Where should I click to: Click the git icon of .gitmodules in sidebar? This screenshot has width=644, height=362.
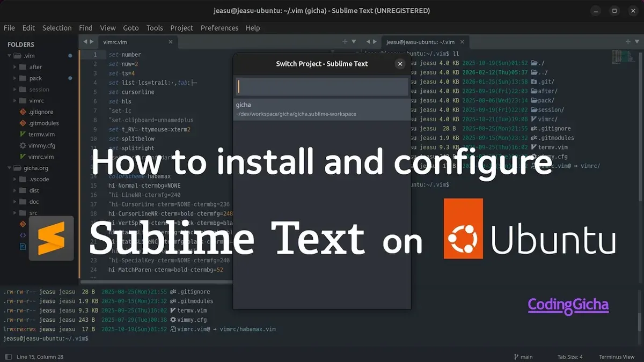(x=23, y=123)
